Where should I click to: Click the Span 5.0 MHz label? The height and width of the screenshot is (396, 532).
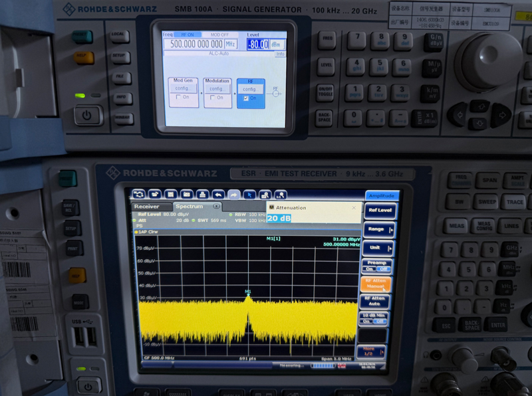pyautogui.click(x=336, y=359)
